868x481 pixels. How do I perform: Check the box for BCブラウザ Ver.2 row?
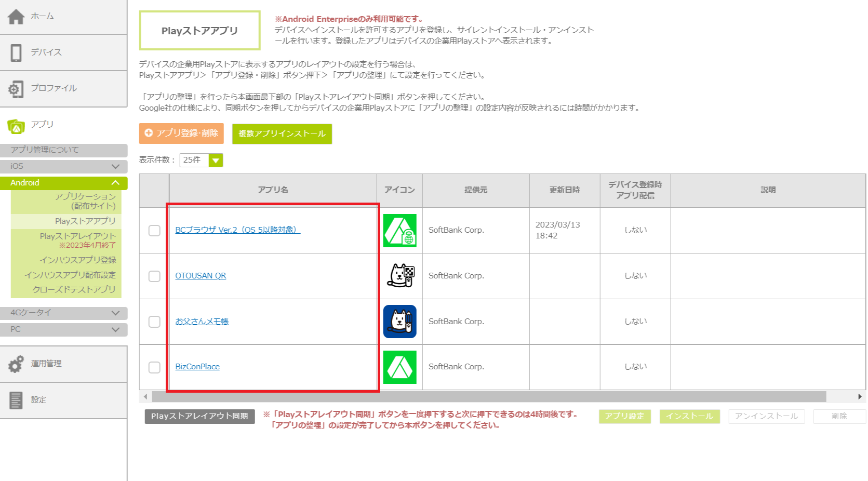tap(154, 230)
